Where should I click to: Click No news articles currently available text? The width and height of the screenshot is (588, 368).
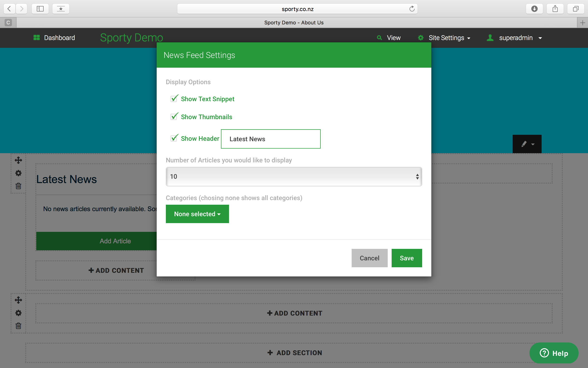click(100, 209)
